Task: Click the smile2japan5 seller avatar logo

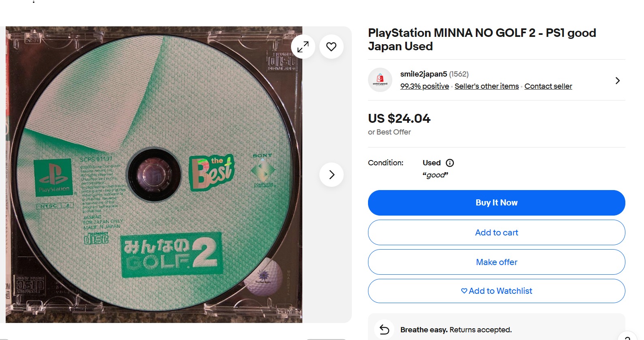Action: [x=380, y=80]
